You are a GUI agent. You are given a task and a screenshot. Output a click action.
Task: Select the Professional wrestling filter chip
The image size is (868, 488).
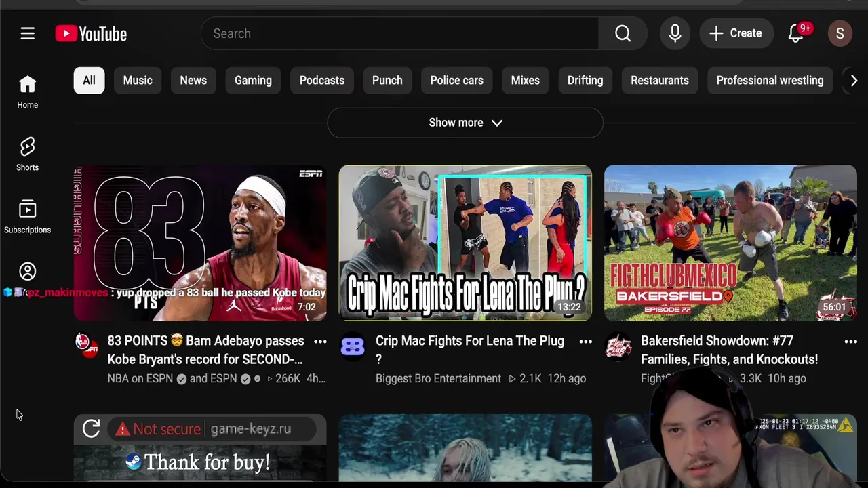click(x=770, y=80)
